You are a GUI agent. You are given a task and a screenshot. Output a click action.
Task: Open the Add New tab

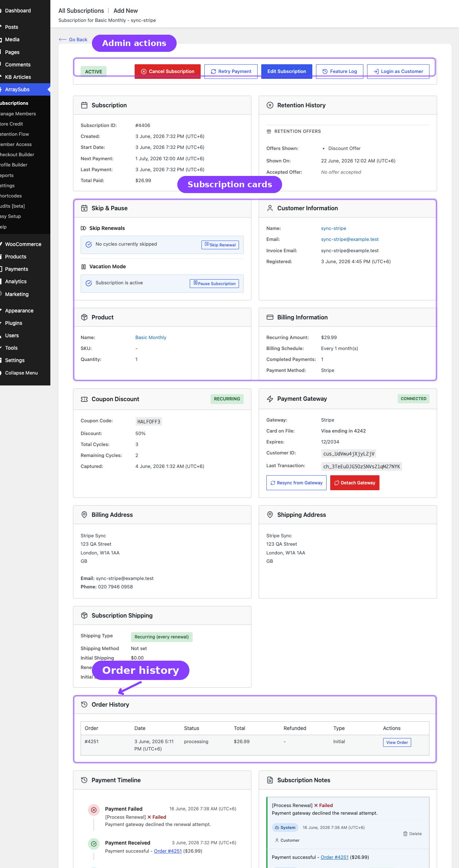click(126, 11)
